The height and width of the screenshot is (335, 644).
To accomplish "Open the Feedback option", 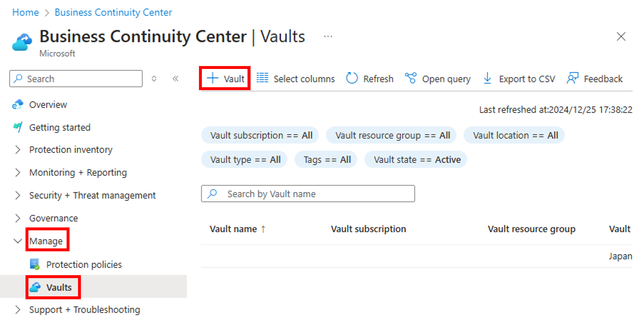I will click(595, 79).
